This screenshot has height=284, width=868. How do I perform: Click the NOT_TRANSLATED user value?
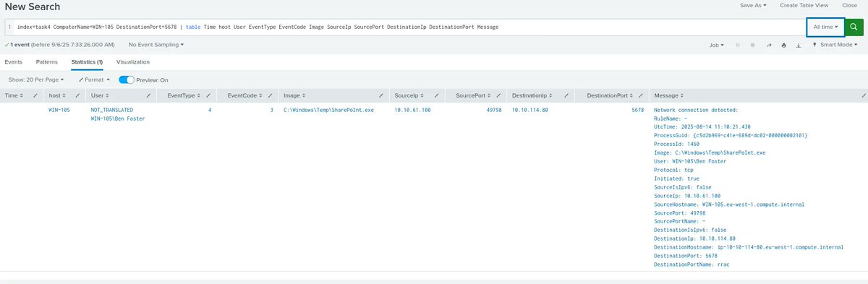pyautogui.click(x=111, y=110)
